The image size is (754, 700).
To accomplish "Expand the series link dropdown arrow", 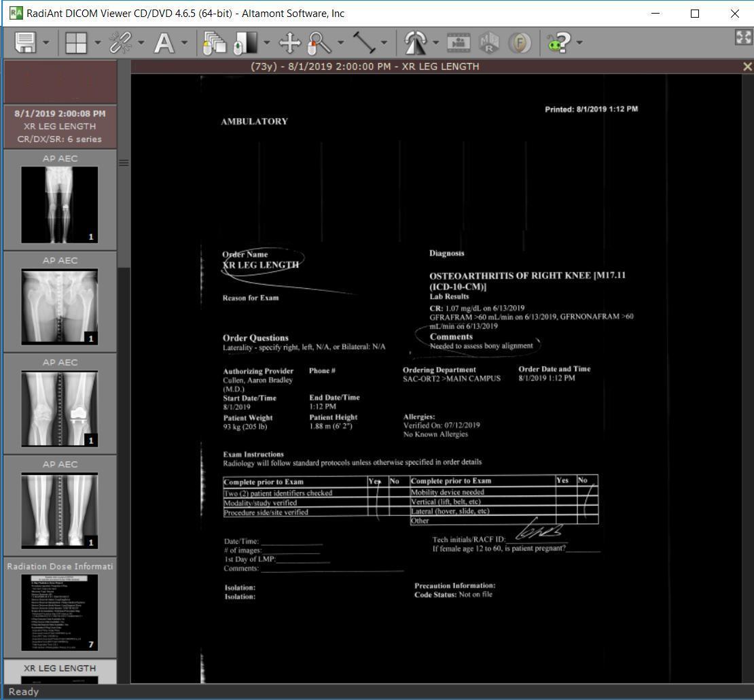I will [141, 42].
